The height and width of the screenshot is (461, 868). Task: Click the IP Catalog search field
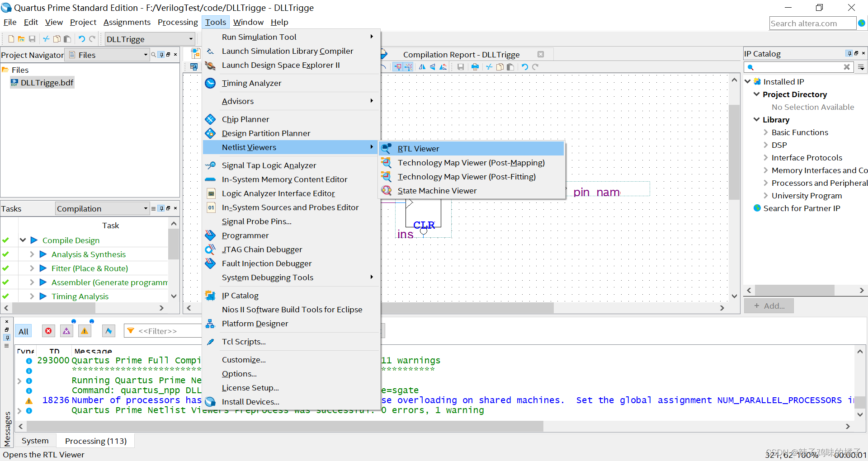pyautogui.click(x=798, y=67)
